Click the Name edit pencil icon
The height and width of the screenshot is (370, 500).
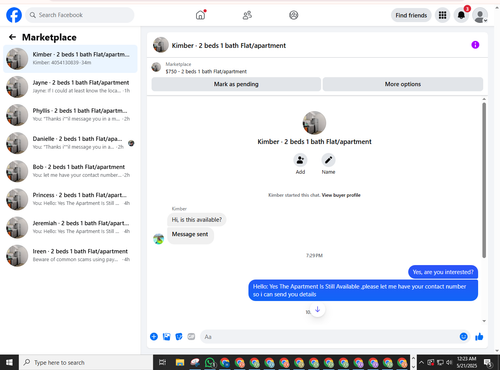[328, 160]
